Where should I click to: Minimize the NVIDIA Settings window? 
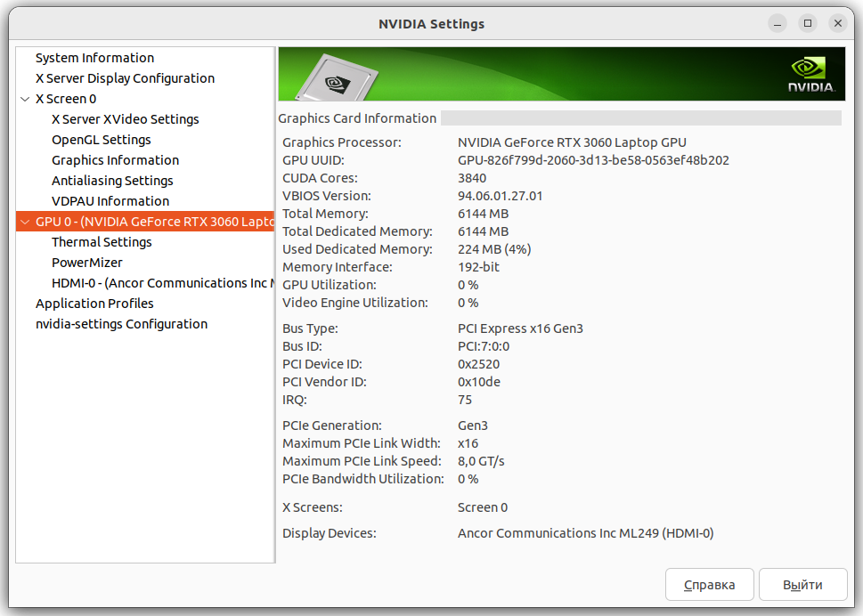pos(778,23)
